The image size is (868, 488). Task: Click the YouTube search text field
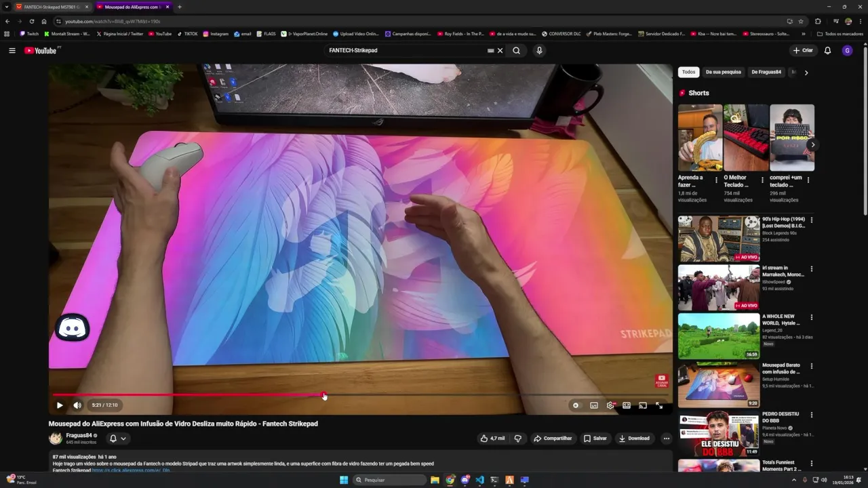click(406, 50)
